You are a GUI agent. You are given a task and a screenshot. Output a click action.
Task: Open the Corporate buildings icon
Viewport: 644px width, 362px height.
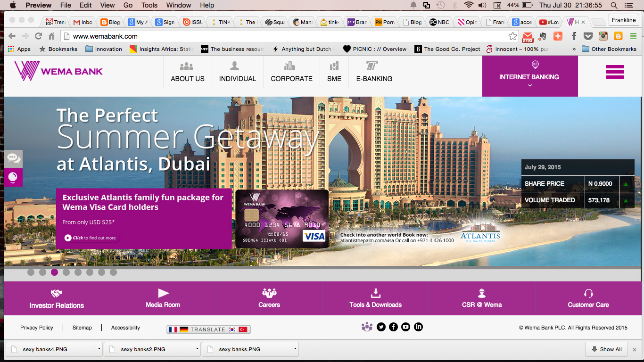coord(289,66)
